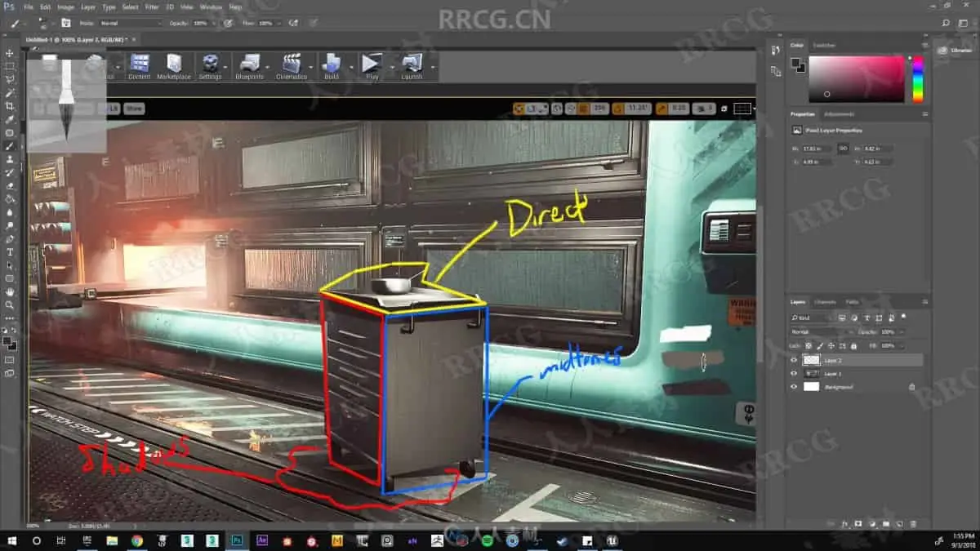Screen dimensions: 980x551
Task: Hide Layer 2 with its eye icon
Action: click(x=794, y=360)
